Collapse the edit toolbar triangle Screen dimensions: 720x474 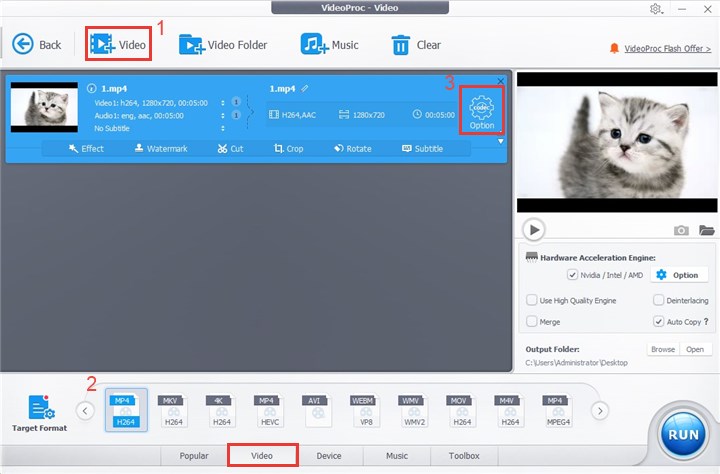(x=501, y=141)
